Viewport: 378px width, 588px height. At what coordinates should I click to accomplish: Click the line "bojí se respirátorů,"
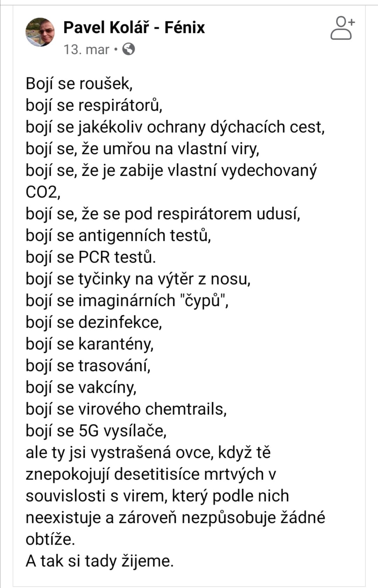pyautogui.click(x=94, y=105)
